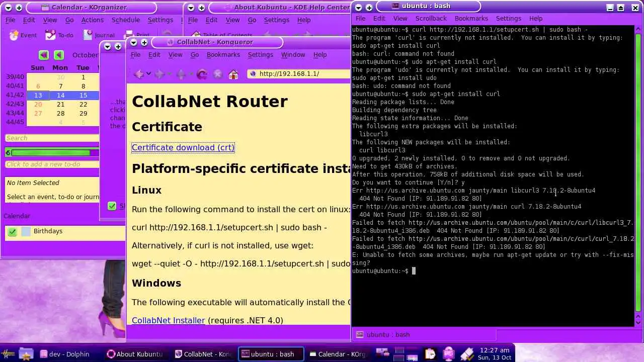Screen dimensions: 644x362
Task: Open Schedule menu in KOrganizer
Action: pyautogui.click(x=126, y=20)
